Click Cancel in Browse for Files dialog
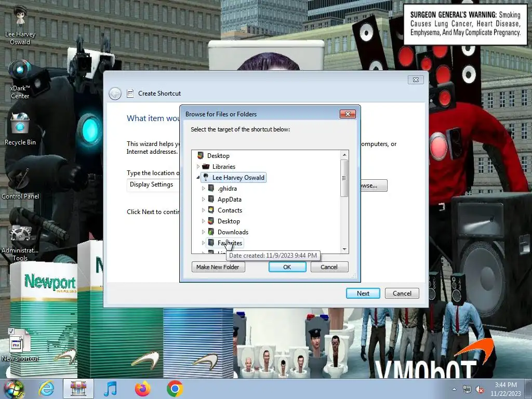532x399 pixels. click(329, 267)
